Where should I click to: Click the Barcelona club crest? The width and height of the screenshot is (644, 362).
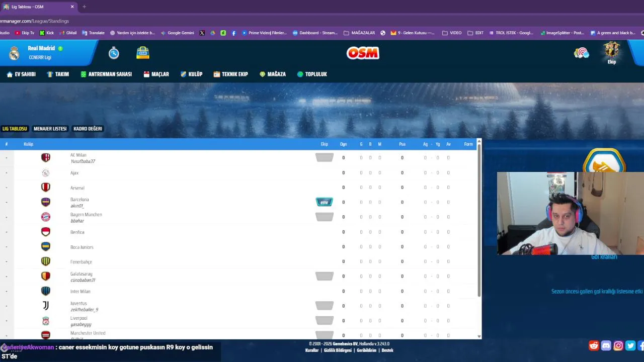click(46, 202)
